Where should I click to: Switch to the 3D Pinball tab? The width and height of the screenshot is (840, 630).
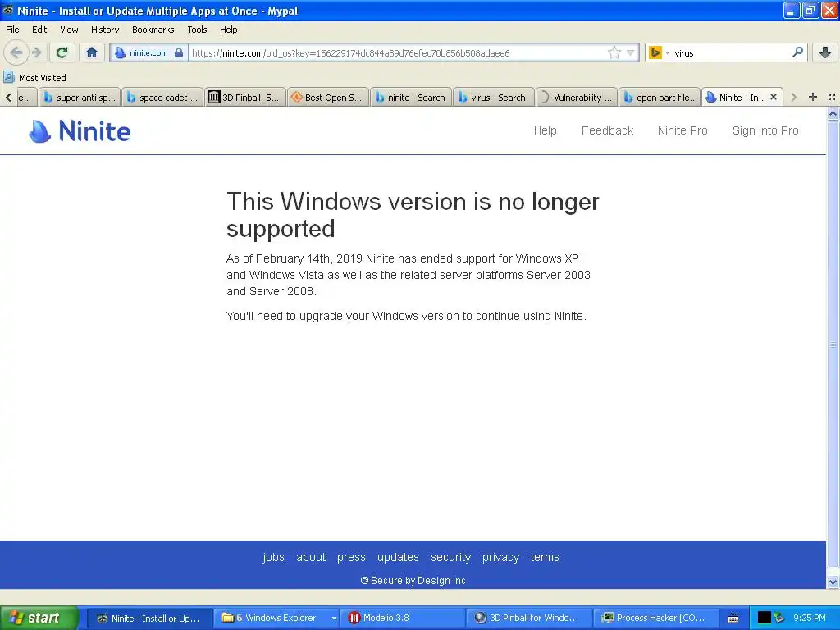point(244,97)
